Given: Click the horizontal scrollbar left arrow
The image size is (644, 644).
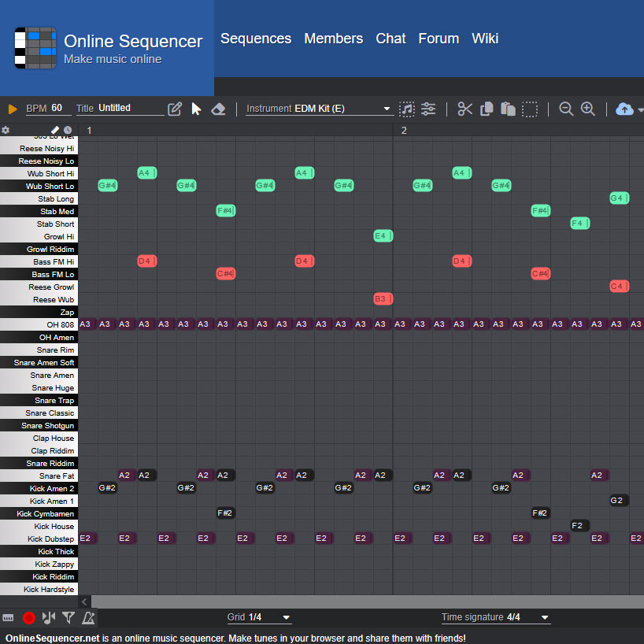Looking at the screenshot, I should coord(84,601).
